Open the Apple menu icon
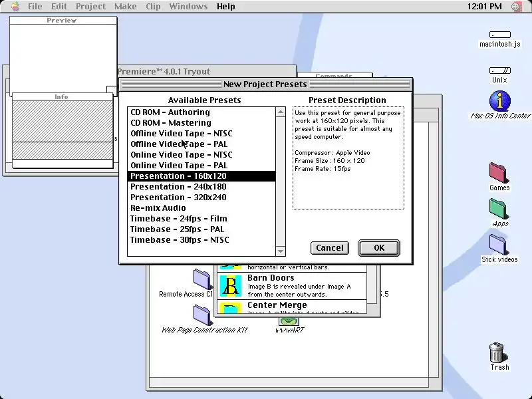The width and height of the screenshot is (532, 399). [15, 6]
